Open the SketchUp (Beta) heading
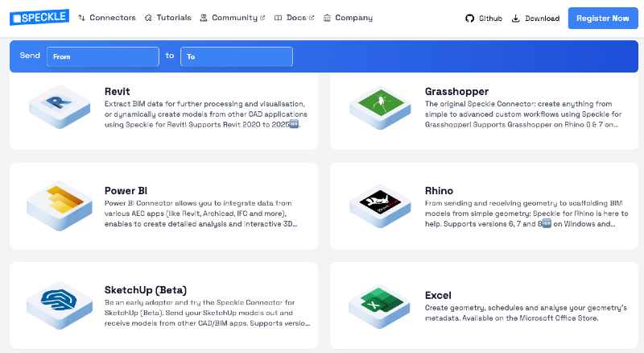 (x=147, y=289)
